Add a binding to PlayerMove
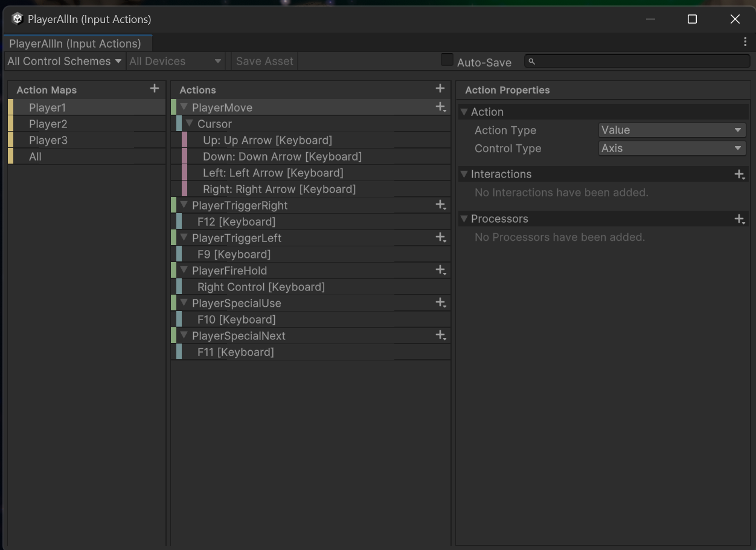756x550 pixels. 440,107
